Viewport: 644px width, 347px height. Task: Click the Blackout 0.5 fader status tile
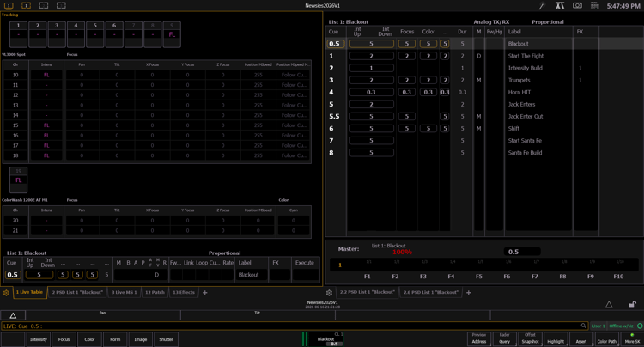coord(323,339)
